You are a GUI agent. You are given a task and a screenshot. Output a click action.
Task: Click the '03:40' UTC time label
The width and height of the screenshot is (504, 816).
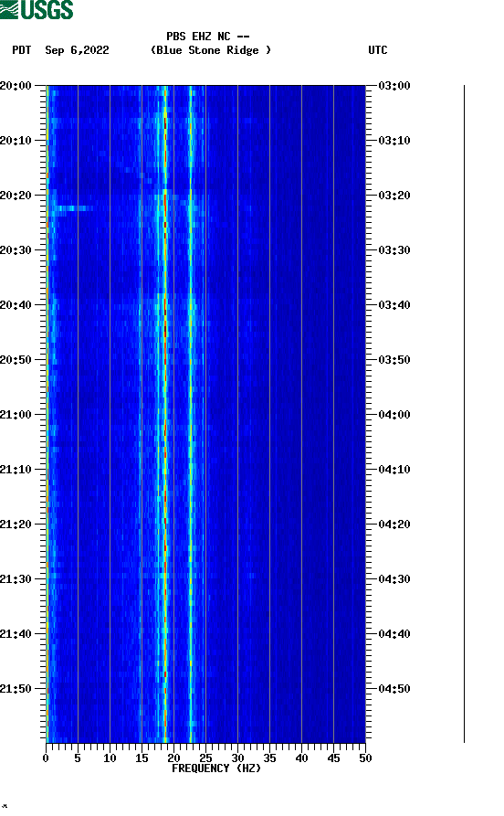point(394,305)
